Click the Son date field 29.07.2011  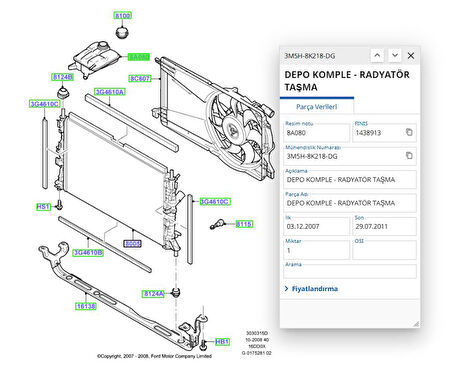tap(384, 226)
